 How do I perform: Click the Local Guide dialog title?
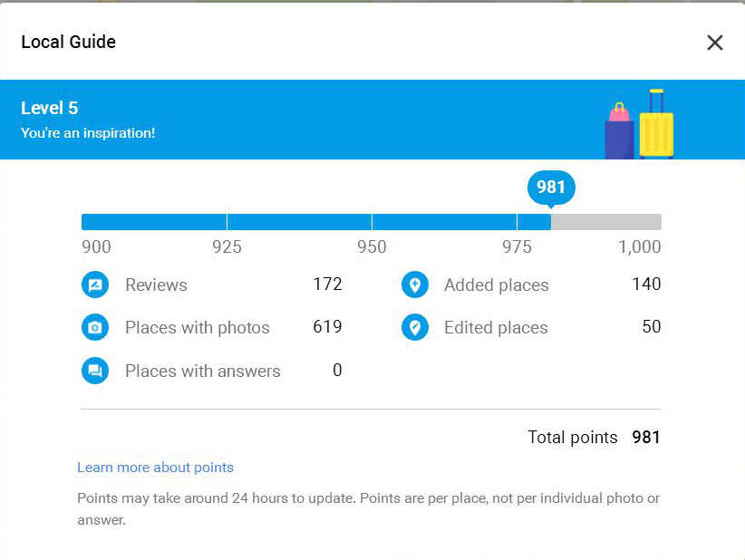(x=68, y=42)
